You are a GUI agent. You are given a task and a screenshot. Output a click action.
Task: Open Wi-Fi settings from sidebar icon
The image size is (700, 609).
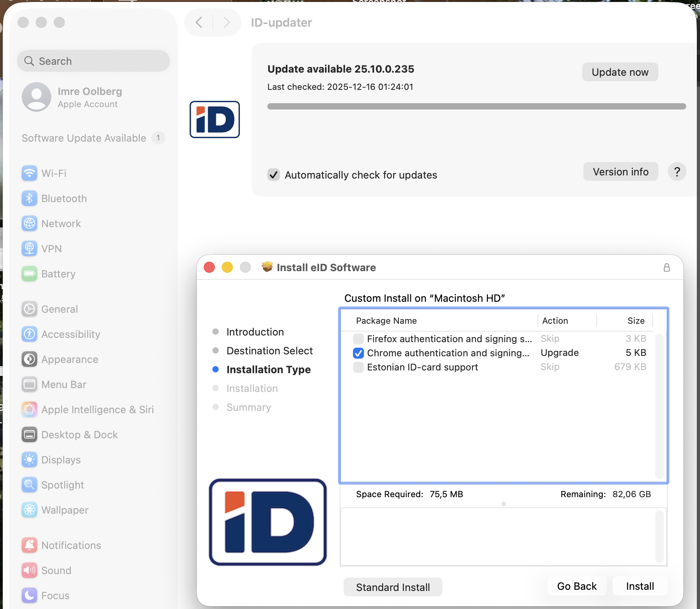pos(29,173)
